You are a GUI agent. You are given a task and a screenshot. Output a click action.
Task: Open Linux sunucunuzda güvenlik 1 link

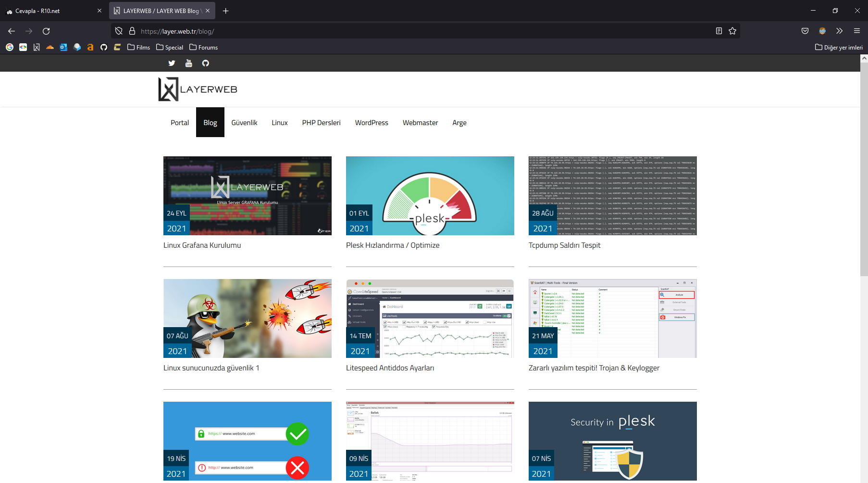pos(211,368)
